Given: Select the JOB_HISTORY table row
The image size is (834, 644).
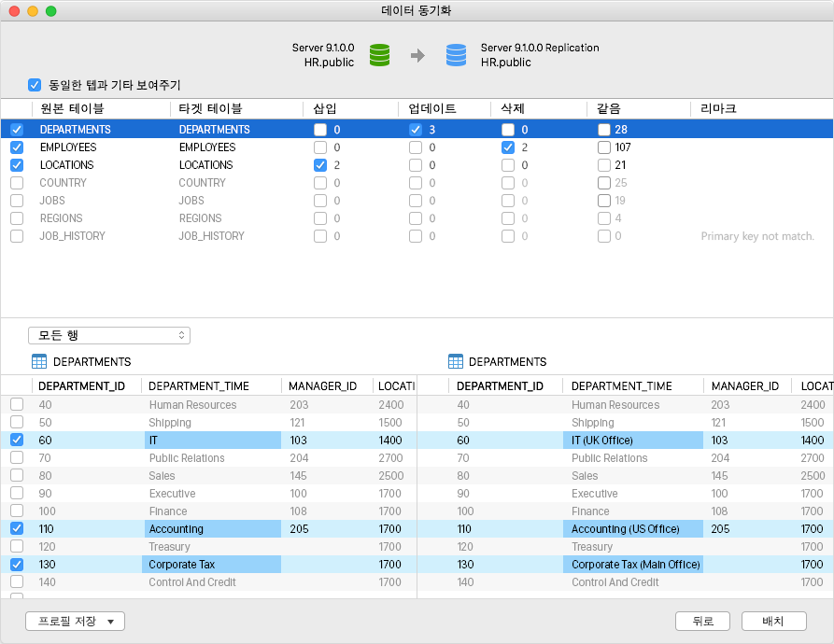Looking at the screenshot, I should [75, 236].
